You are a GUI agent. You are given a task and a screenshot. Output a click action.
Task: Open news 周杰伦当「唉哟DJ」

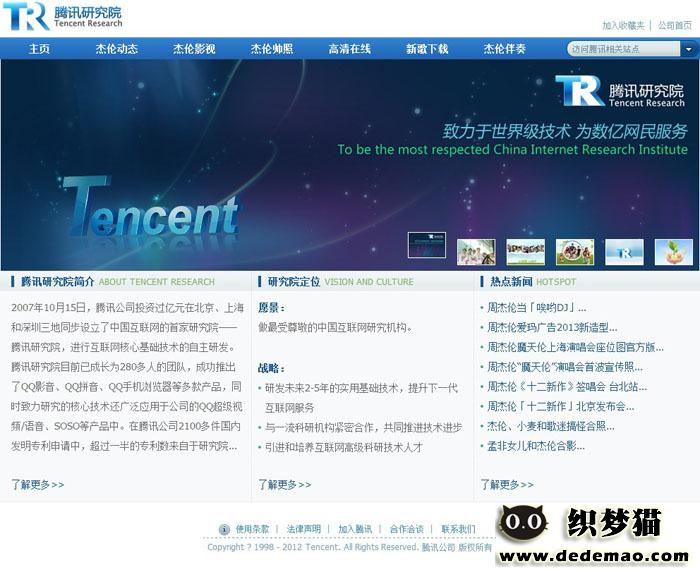[537, 308]
